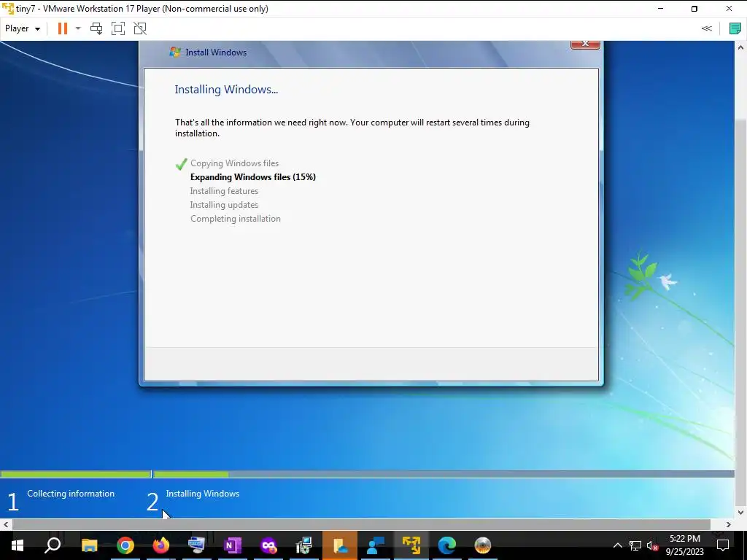Open the blue remote desktop taskbar icon
The height and width of the screenshot is (560, 747).
click(376, 545)
